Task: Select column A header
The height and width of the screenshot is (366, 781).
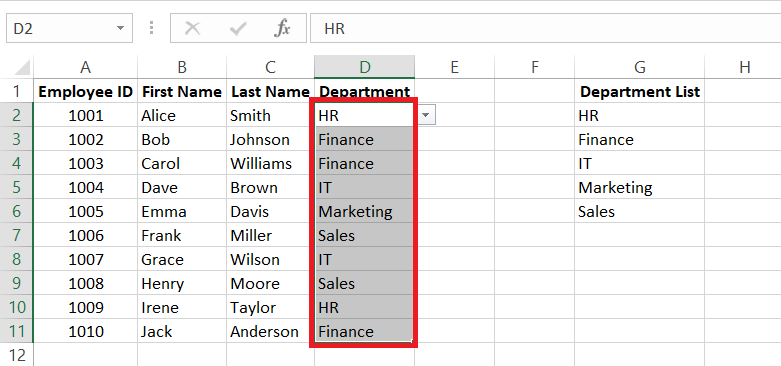Action: (85, 67)
